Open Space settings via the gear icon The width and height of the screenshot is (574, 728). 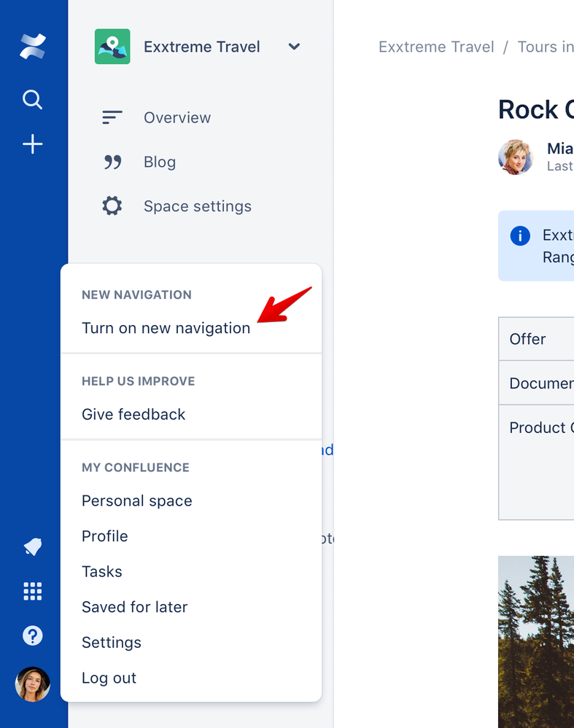pyautogui.click(x=112, y=206)
